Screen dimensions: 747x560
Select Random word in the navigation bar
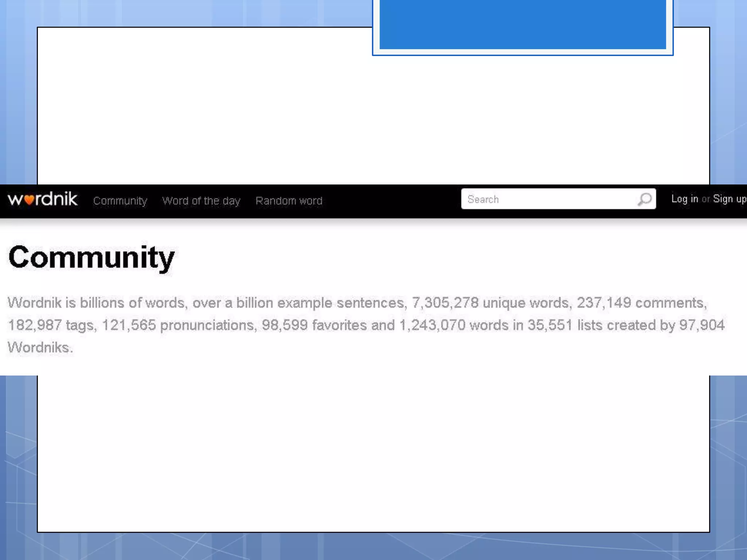(x=289, y=201)
